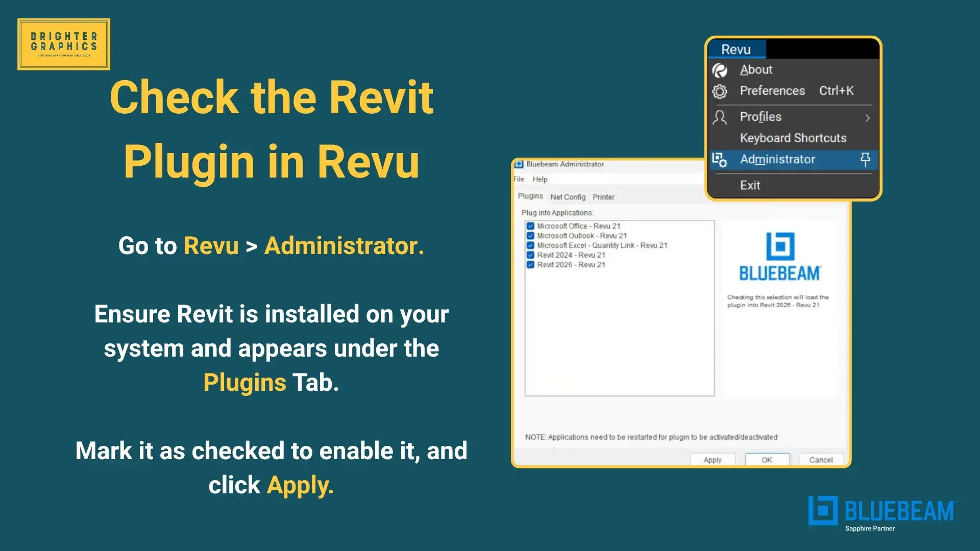Click the Bluebeam logo in Administrator dialog

click(780, 257)
